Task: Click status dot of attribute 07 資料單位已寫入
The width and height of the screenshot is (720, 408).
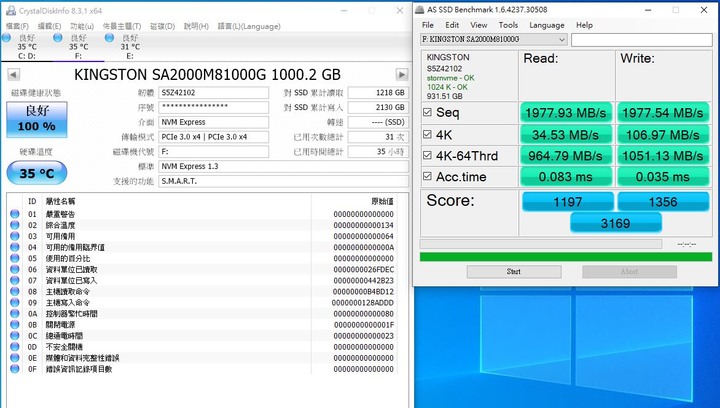Action: tap(15, 280)
